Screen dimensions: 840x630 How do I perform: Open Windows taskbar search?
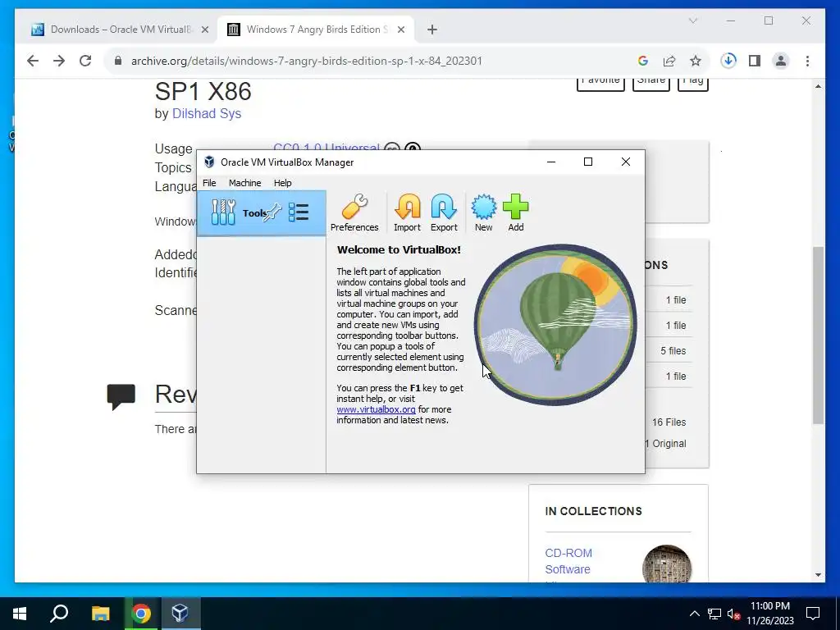coord(59,614)
